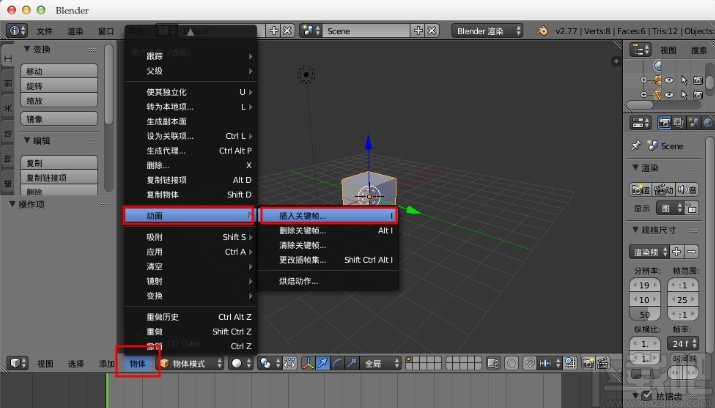Select the scale manipulator icon
Image resolution: width=715 pixels, height=408 pixels.
[352, 363]
